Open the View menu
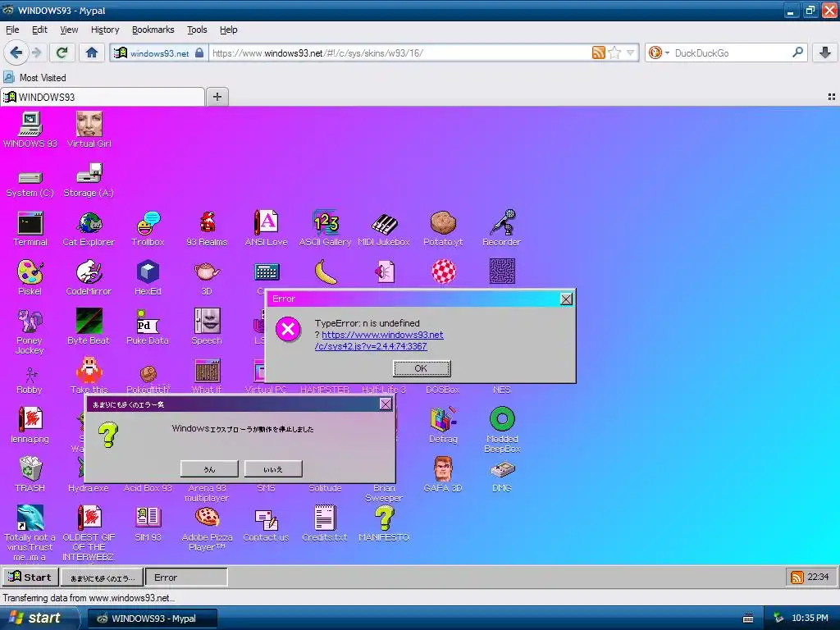The width and height of the screenshot is (840, 630). (69, 30)
